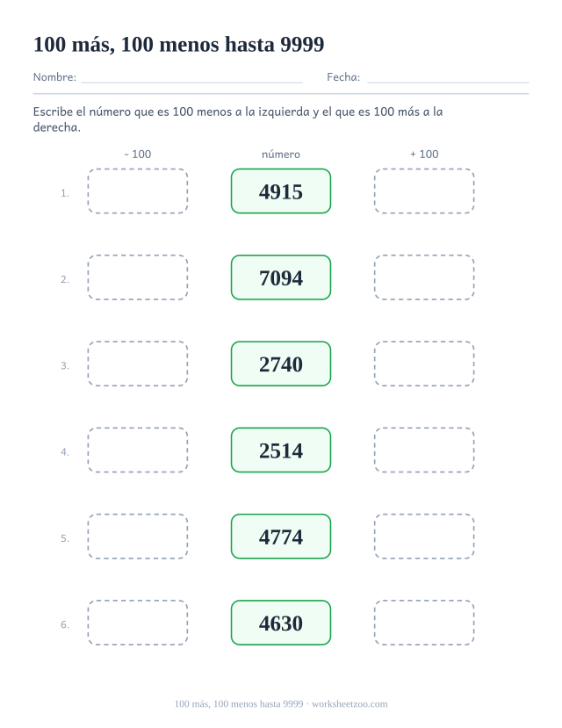Select the plus 100 box for 2514
The width and height of the screenshot is (562, 728).
[x=424, y=450]
